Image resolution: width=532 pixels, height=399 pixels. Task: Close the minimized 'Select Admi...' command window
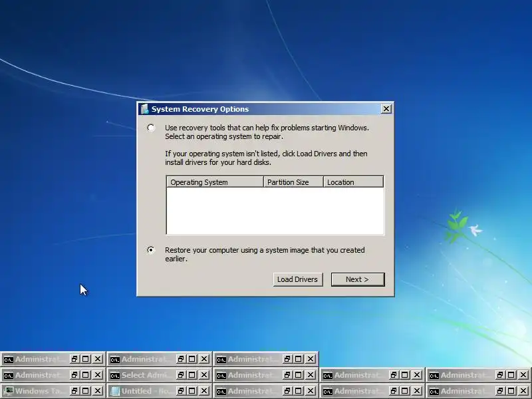pos(204,375)
